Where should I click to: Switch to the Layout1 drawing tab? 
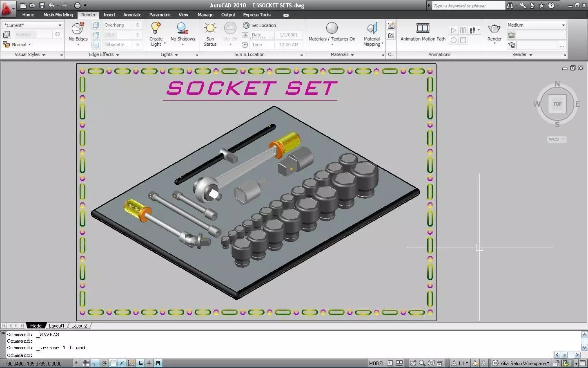(x=56, y=326)
